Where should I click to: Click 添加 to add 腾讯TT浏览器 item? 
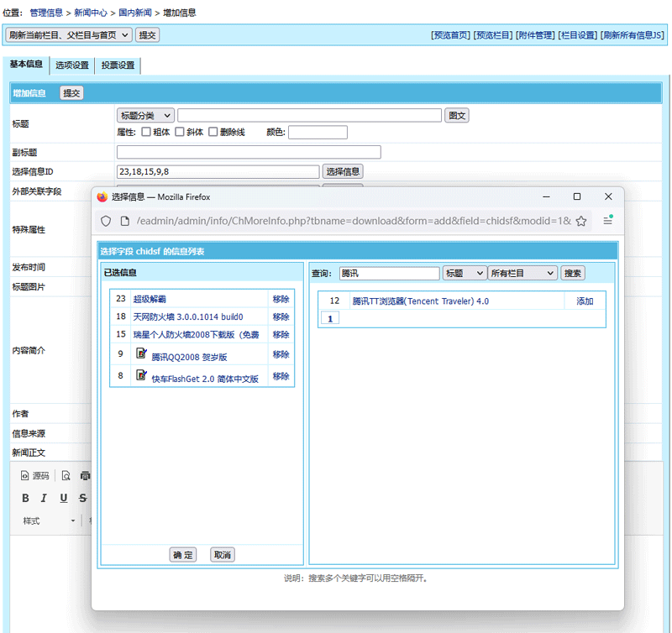point(585,301)
